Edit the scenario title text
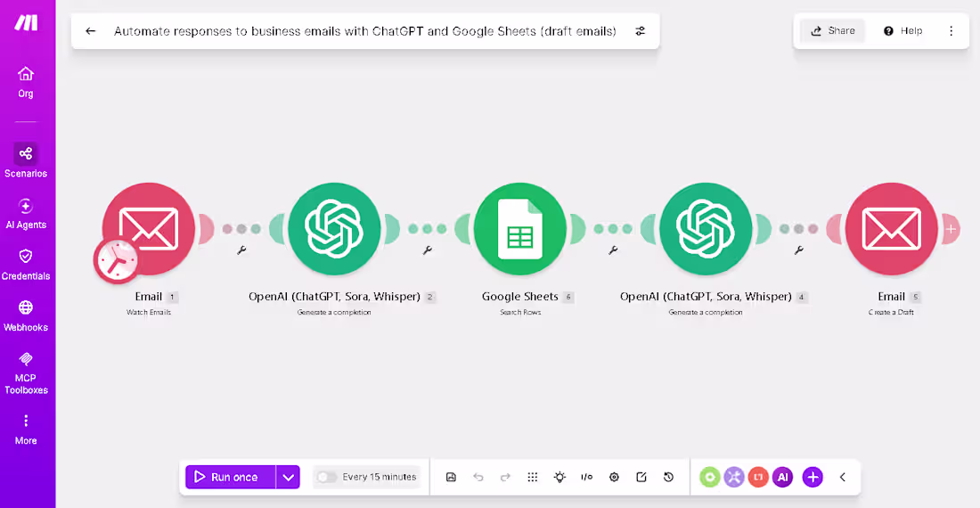 tap(365, 31)
